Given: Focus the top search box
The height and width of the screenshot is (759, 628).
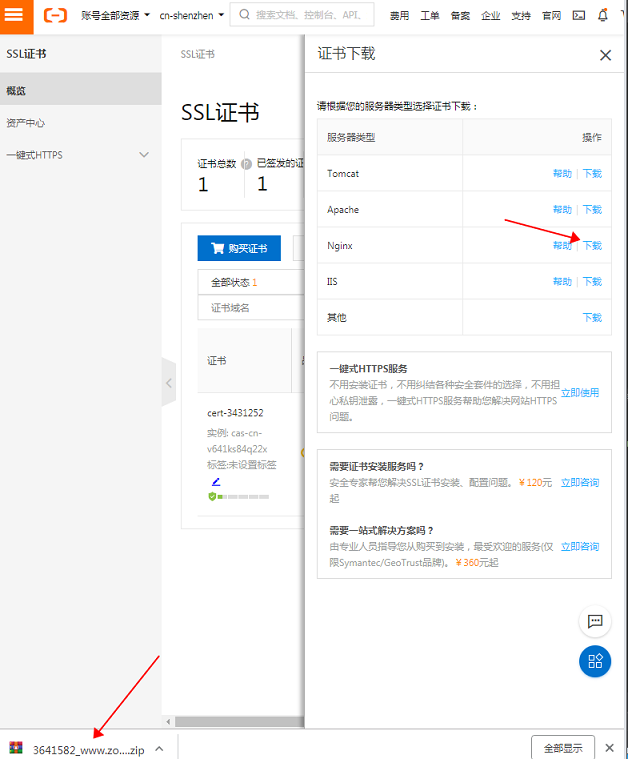Looking at the screenshot, I should [x=302, y=15].
